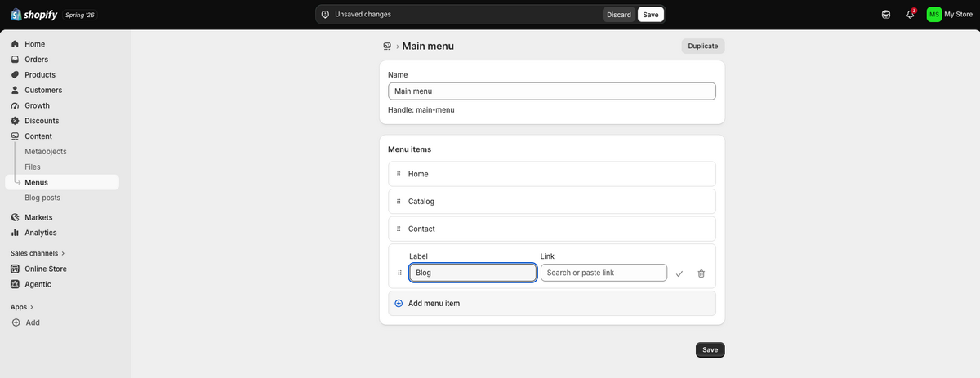Delete the Blog menu item

tap(702, 273)
